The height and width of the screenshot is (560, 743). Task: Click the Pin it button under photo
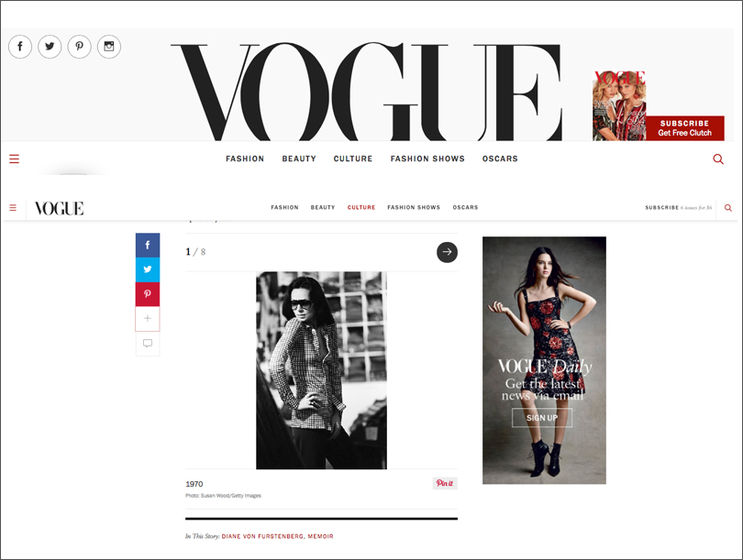[x=445, y=483]
